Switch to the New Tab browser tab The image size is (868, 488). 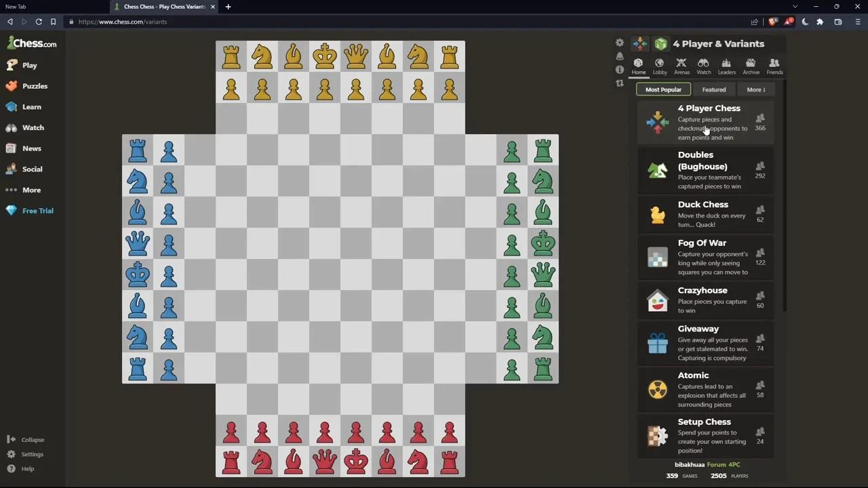(x=54, y=7)
